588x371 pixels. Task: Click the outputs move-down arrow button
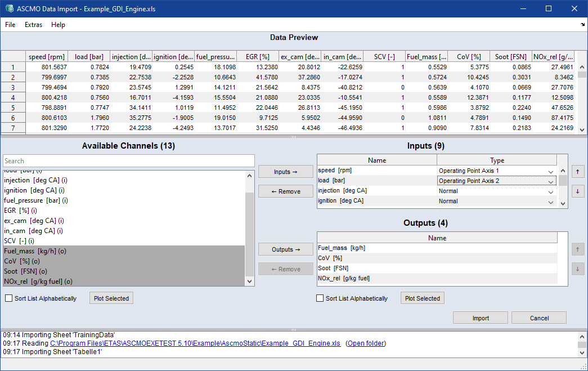tap(577, 269)
